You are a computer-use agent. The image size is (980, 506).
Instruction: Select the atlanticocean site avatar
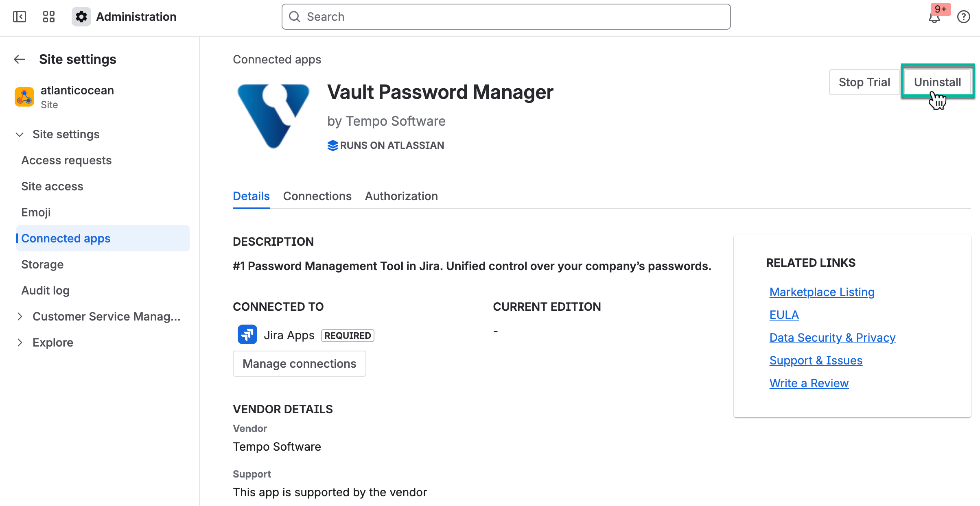pyautogui.click(x=24, y=97)
